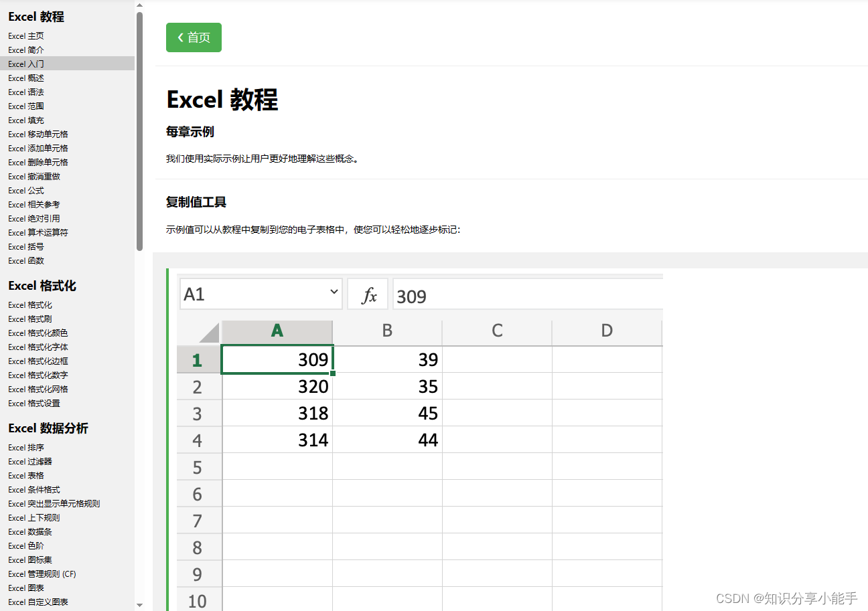
Task: Open Excel 添加单元格 link
Action: click(x=38, y=149)
